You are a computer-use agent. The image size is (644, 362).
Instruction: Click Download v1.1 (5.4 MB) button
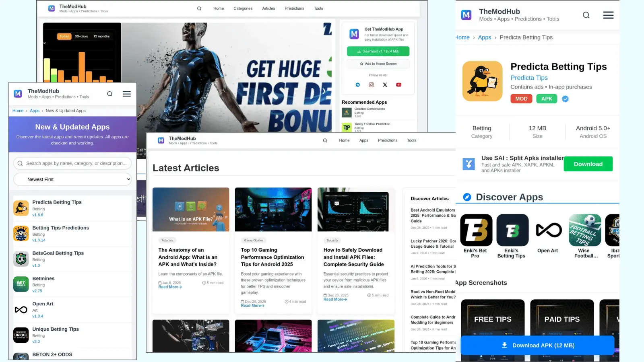[x=378, y=51]
